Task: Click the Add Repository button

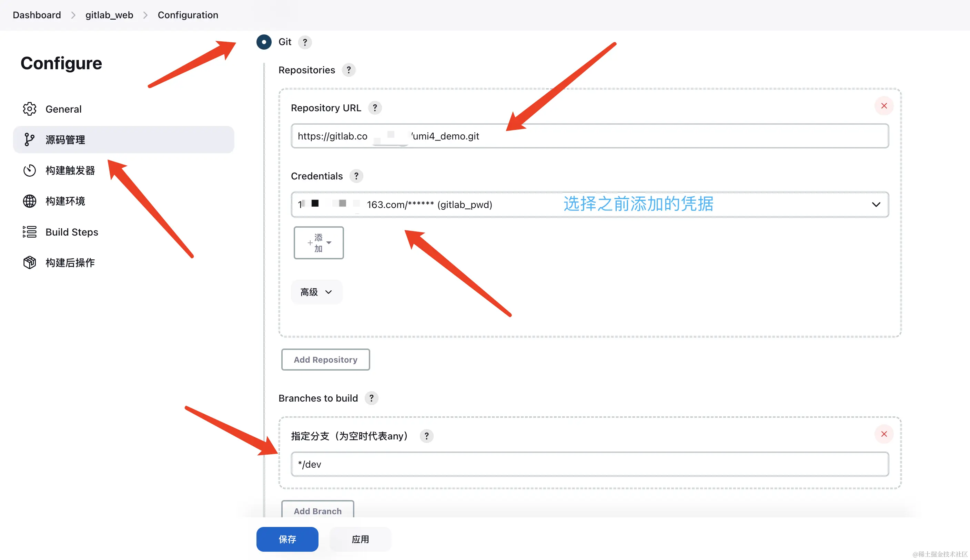Action: 325,360
